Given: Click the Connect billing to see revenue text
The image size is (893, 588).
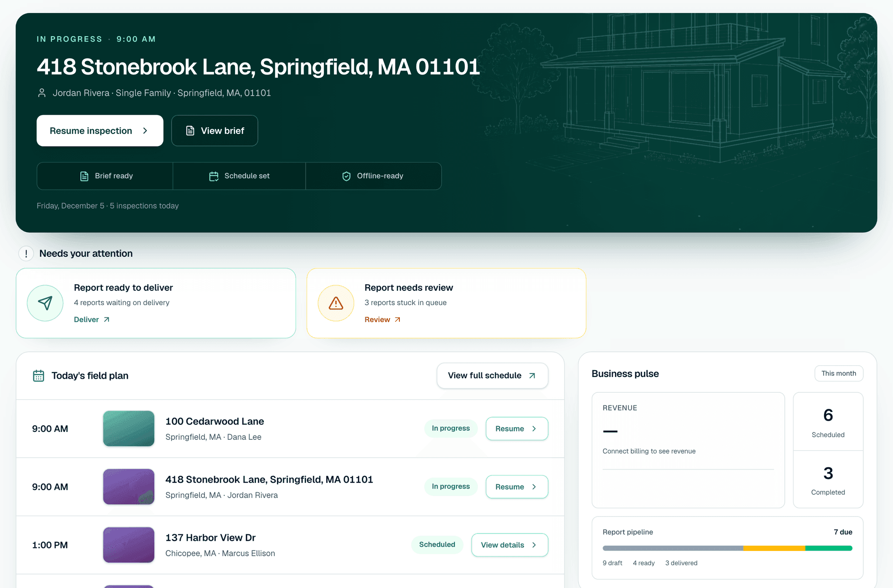Looking at the screenshot, I should (x=649, y=451).
